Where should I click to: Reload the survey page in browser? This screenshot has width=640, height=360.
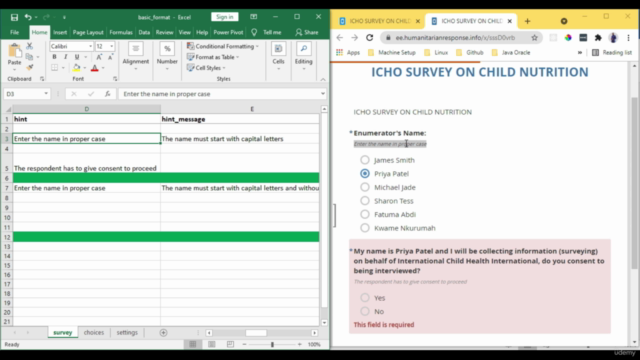pyautogui.click(x=369, y=38)
